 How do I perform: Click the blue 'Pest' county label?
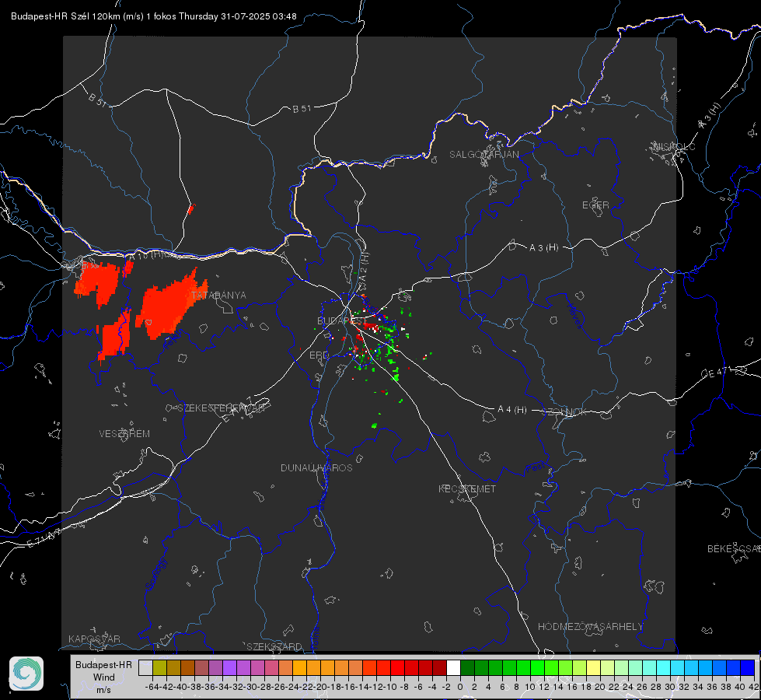536,469
